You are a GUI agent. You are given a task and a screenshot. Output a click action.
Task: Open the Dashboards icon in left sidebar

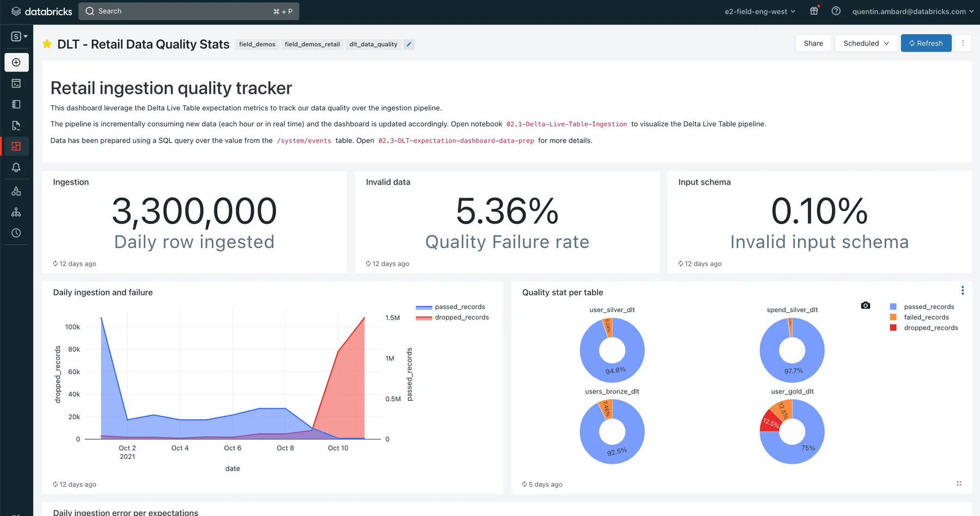(16, 146)
